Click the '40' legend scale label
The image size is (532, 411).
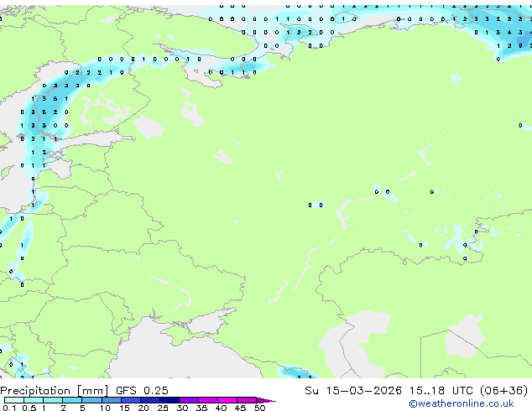pos(221,408)
